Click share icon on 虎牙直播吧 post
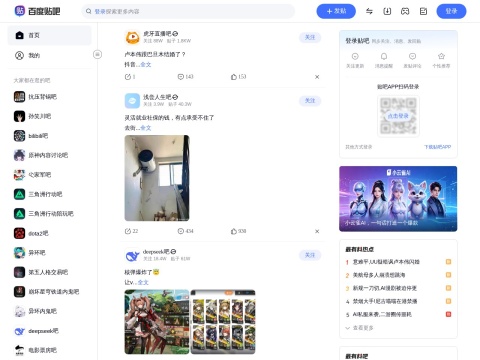The width and height of the screenshot is (480, 360). (128, 77)
